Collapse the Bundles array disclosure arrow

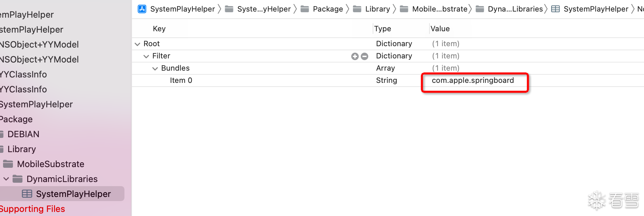155,69
